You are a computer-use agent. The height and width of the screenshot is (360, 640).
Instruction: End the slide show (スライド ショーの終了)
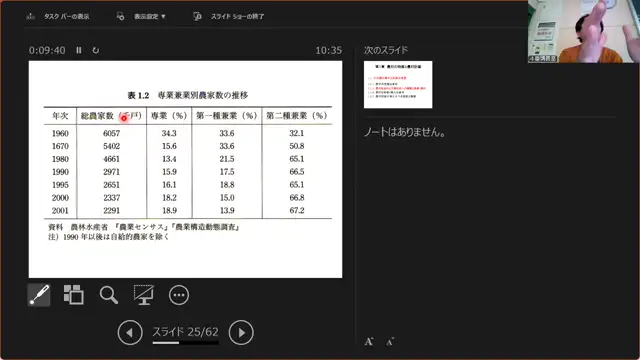237,16
